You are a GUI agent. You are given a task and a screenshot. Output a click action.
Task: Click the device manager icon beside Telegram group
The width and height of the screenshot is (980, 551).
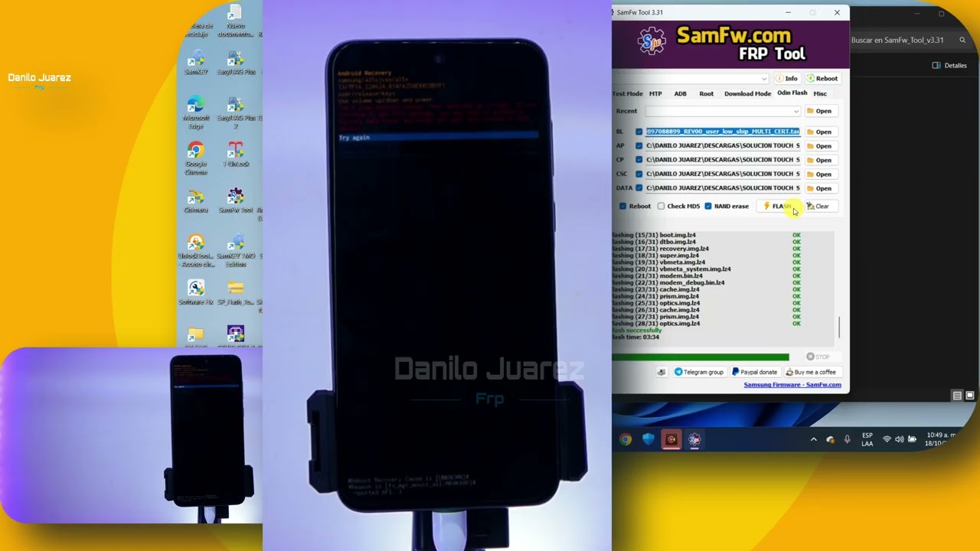click(x=661, y=372)
